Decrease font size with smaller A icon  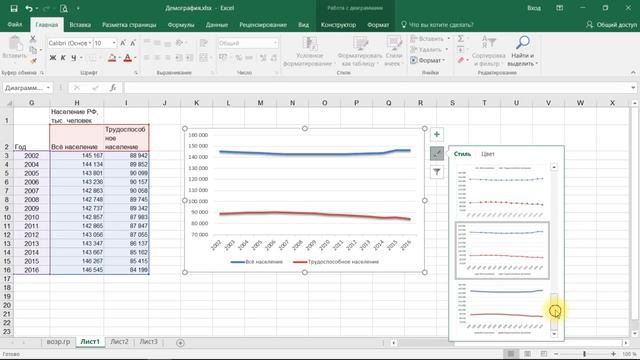click(133, 43)
